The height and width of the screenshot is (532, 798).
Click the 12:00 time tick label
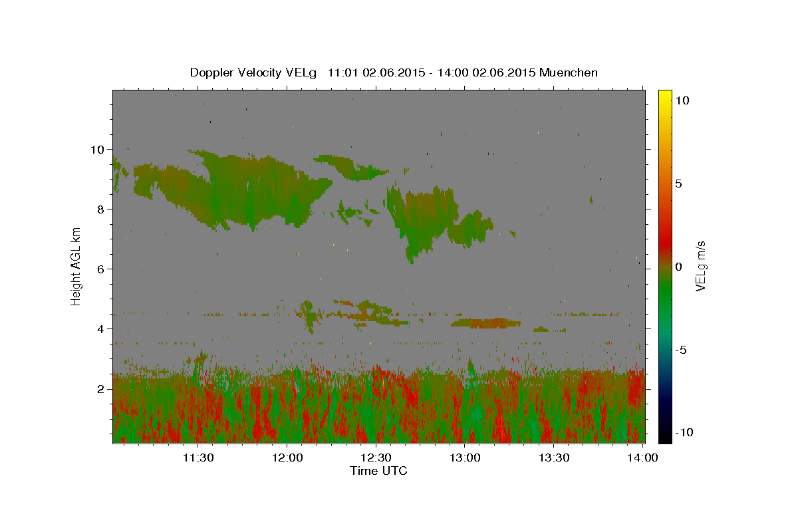point(287,458)
